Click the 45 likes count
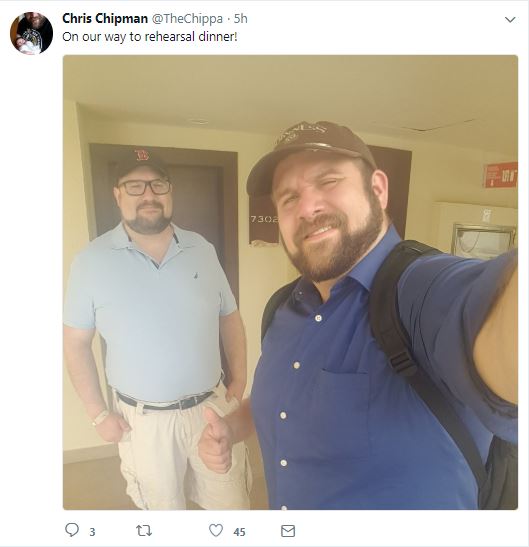The image size is (529, 547). [x=239, y=532]
